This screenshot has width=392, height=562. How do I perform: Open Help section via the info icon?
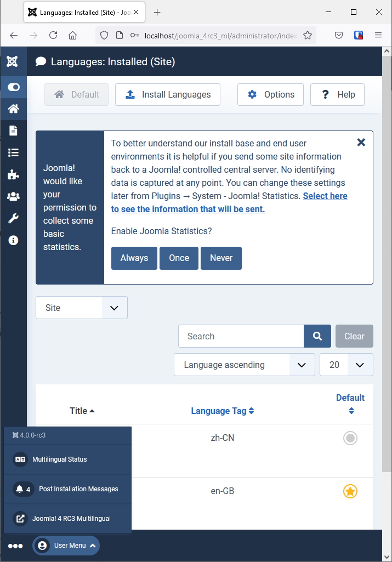(13, 240)
